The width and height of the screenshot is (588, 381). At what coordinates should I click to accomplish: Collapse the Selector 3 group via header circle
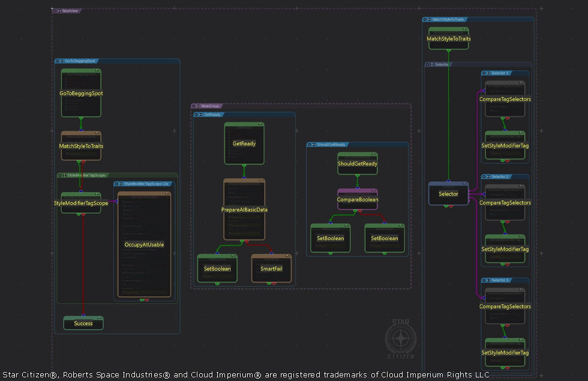pyautogui.click(x=484, y=280)
